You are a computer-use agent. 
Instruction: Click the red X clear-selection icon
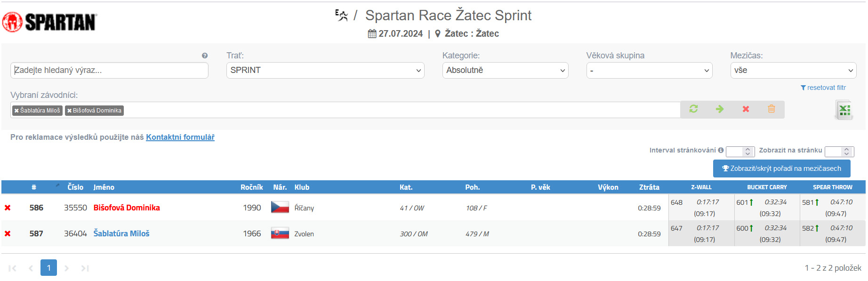(746, 109)
